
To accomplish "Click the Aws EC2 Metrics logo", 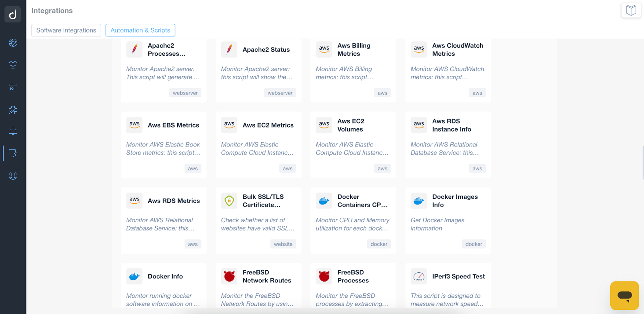I will coord(229,125).
